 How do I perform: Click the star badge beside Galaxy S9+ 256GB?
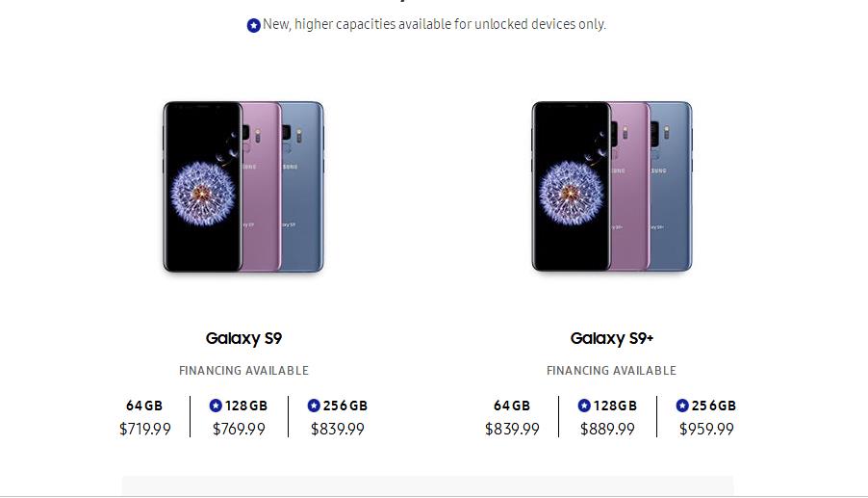tap(682, 406)
